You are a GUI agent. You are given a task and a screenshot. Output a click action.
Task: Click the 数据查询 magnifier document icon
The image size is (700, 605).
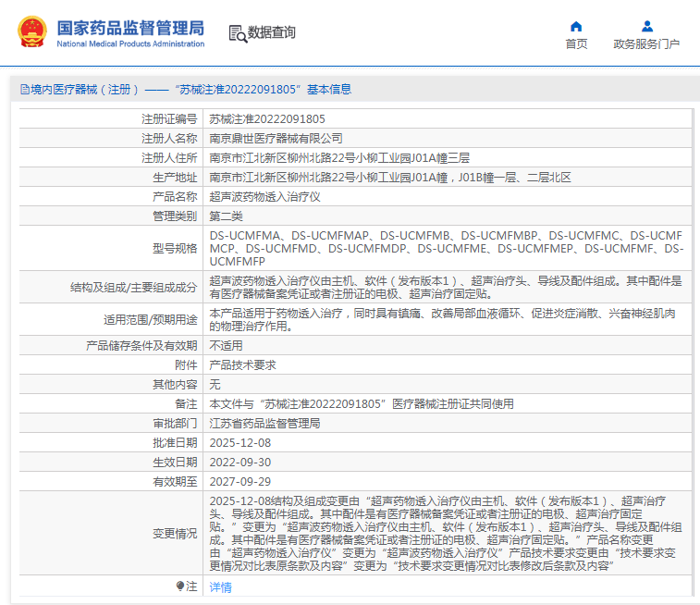click(x=238, y=33)
